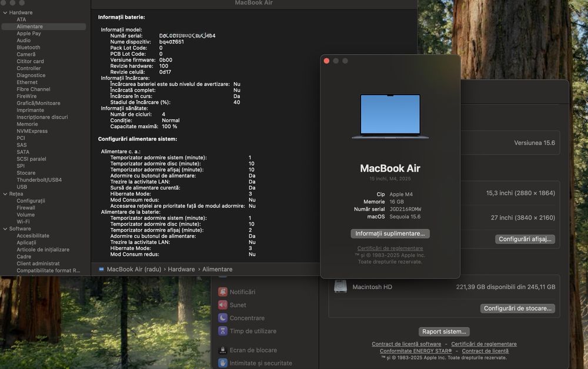Click the Macintosh HD disk icon
Viewport: 588px width, 369px height.
pos(340,287)
